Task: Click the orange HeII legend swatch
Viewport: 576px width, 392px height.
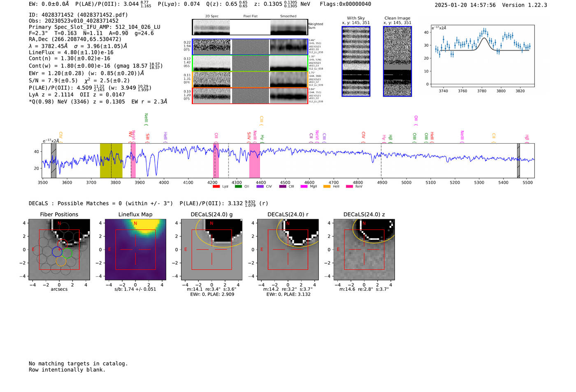Action: 327,186
